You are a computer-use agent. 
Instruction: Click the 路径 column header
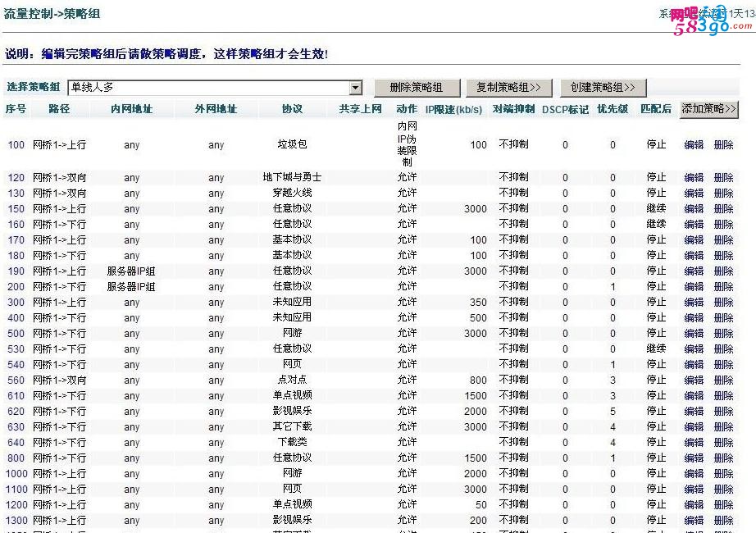59,109
